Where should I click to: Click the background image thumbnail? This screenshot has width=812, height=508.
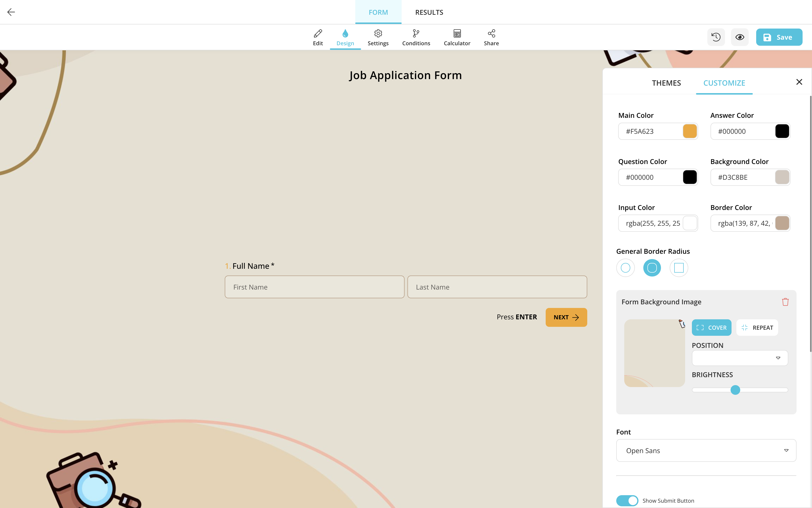pos(654,353)
